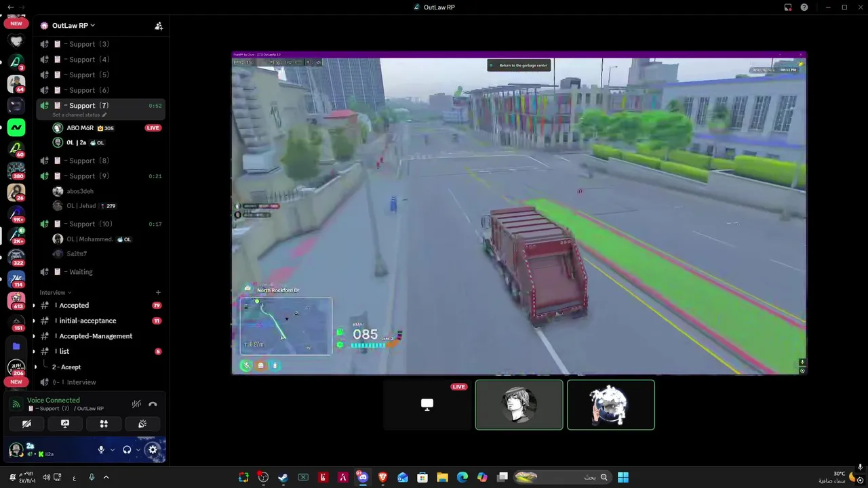Join the Support (8) voice channel
Screen dimensions: 868x488
[100, 161]
